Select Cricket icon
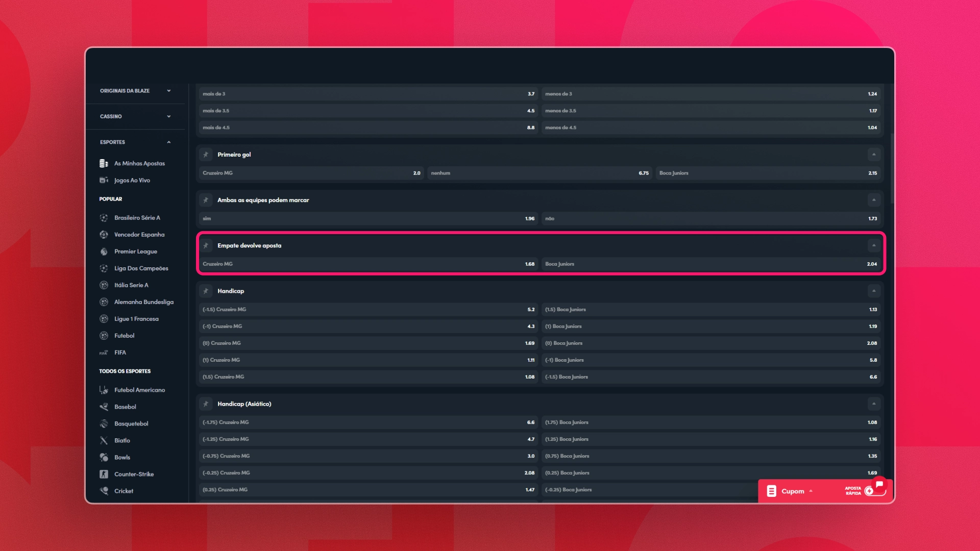This screenshot has height=551, width=980. coord(104,491)
